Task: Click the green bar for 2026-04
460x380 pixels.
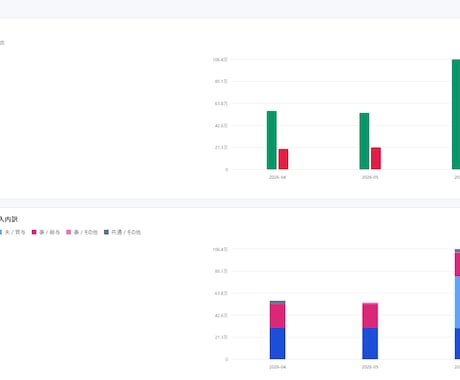Action: 272,140
